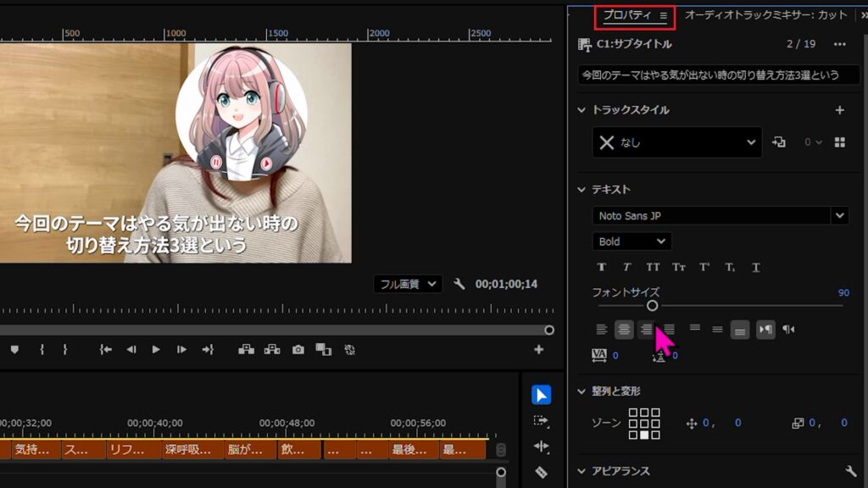The image size is (868, 488).
Task: Toggle the All Caps (TT) formatting
Action: click(x=653, y=267)
